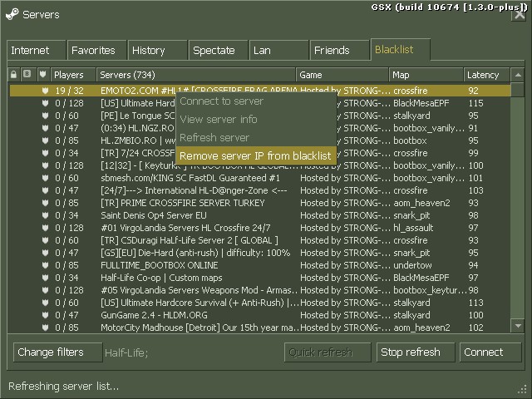Select the sbmesh.com/KING SC FastDL server
Image resolution: width=532 pixels, height=399 pixels.
pos(260,178)
